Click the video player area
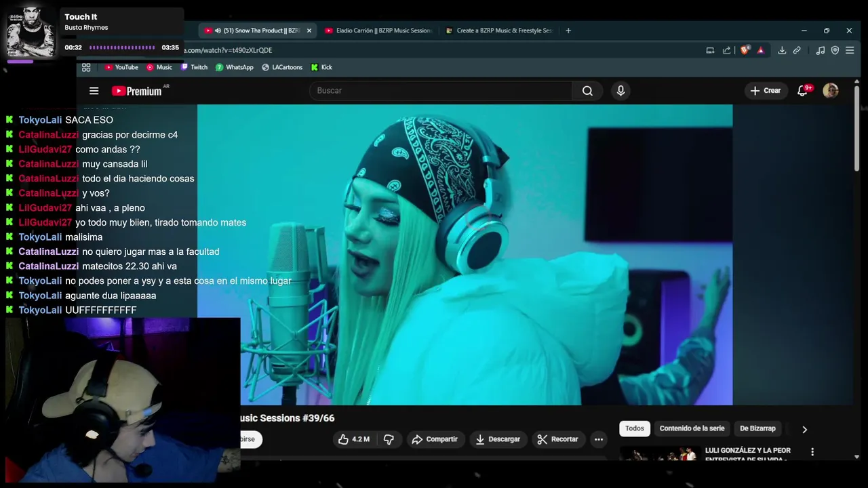868x488 pixels. [465, 255]
